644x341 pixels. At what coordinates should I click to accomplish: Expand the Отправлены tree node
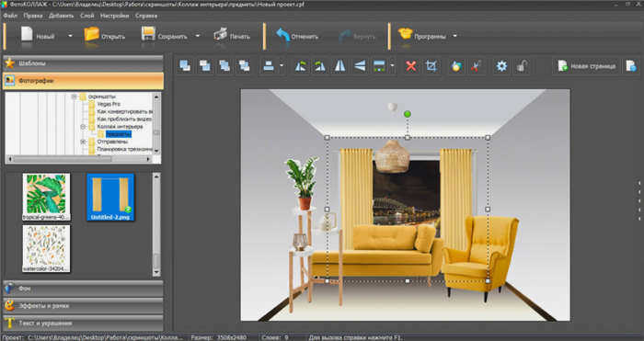coord(83,142)
